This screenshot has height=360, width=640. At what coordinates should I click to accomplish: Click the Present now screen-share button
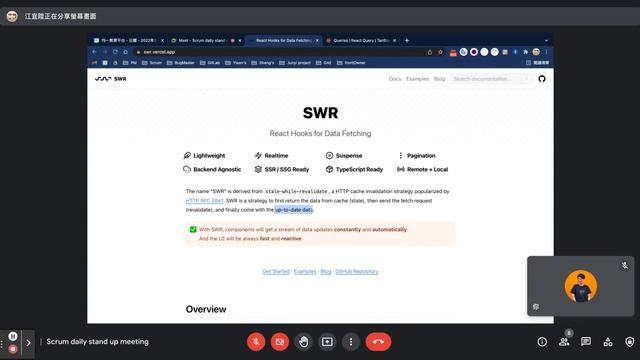[327, 342]
